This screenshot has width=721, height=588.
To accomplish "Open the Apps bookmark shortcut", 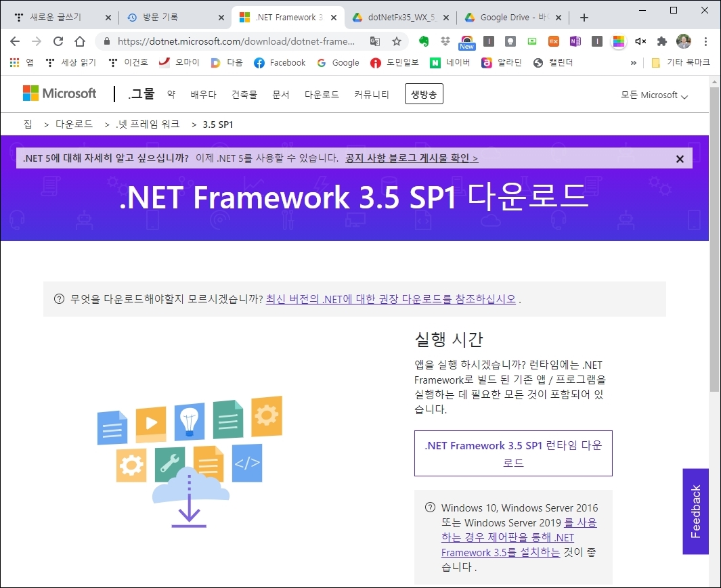I will click(22, 62).
